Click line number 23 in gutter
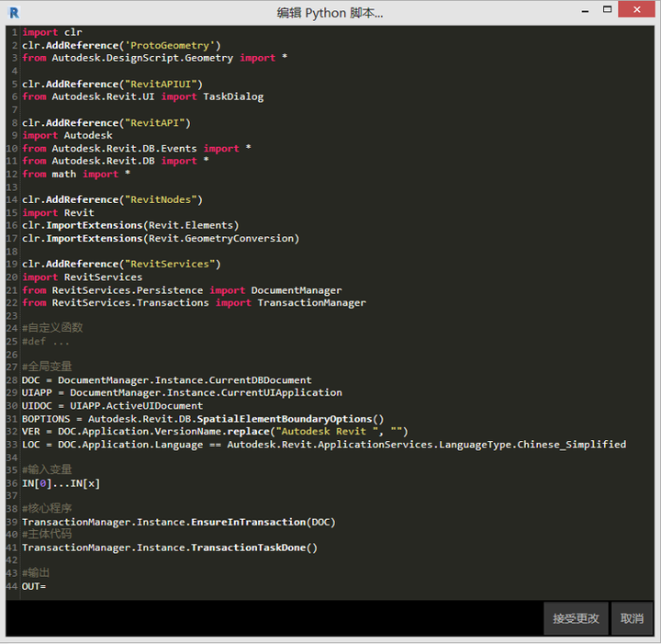661x644 pixels. click(12, 316)
